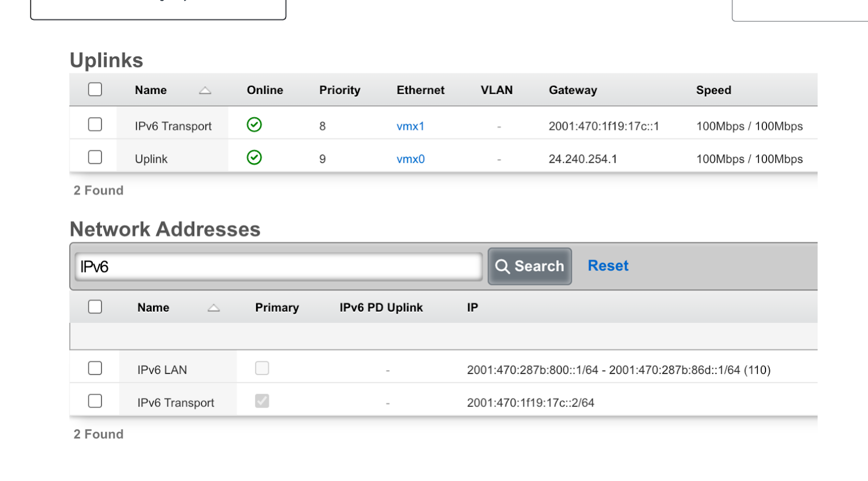Sort uplinks by Priority column
This screenshot has height=481, width=868.
[340, 90]
